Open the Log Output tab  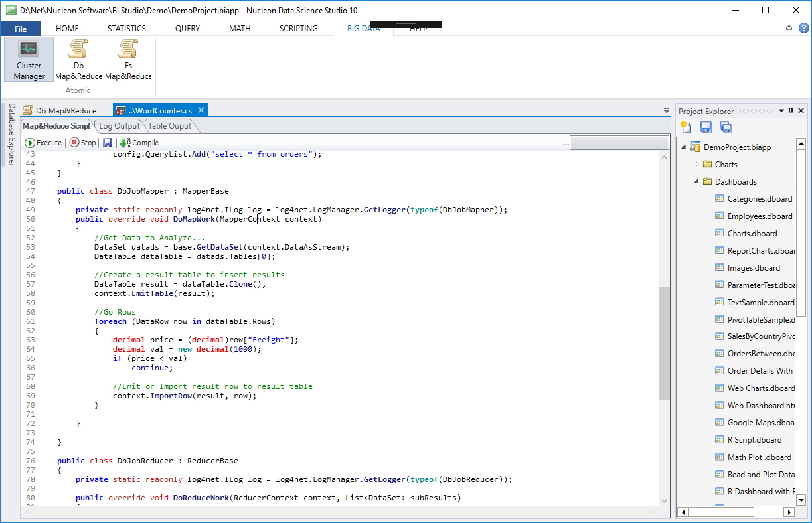[119, 125]
